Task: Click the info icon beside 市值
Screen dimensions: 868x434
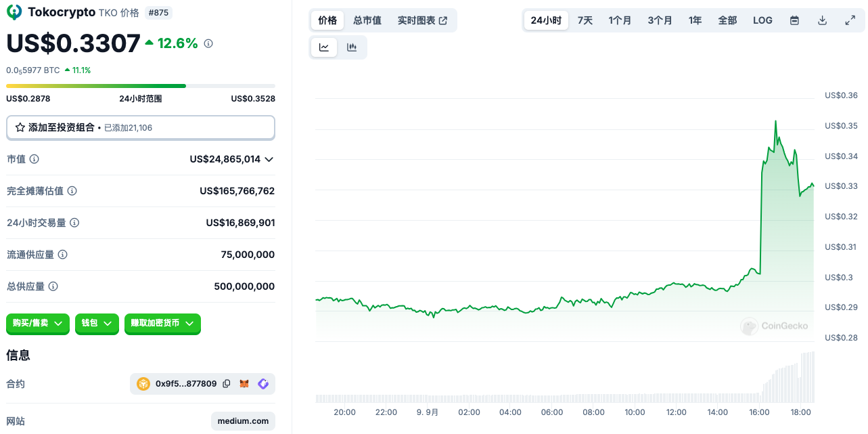Action: click(34, 159)
